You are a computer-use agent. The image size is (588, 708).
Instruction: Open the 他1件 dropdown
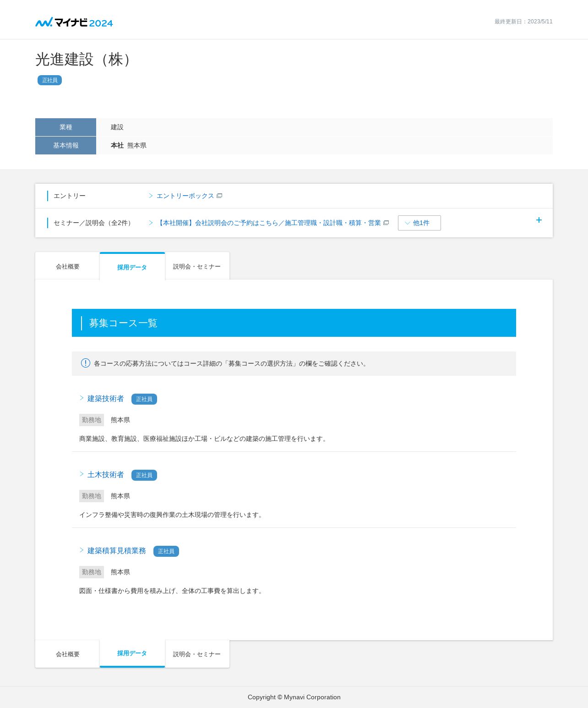click(419, 223)
